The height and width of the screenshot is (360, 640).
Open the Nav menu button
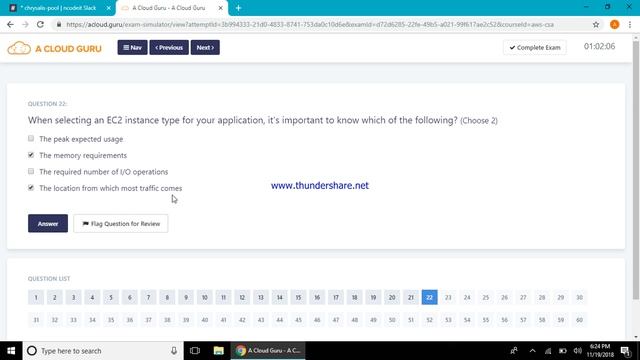click(x=132, y=47)
